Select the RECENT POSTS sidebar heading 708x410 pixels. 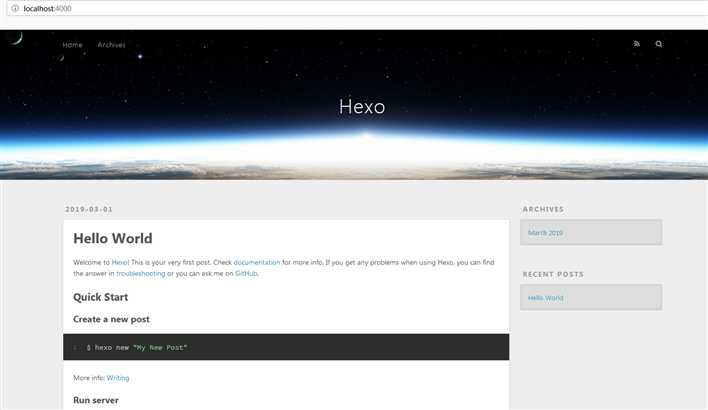553,274
